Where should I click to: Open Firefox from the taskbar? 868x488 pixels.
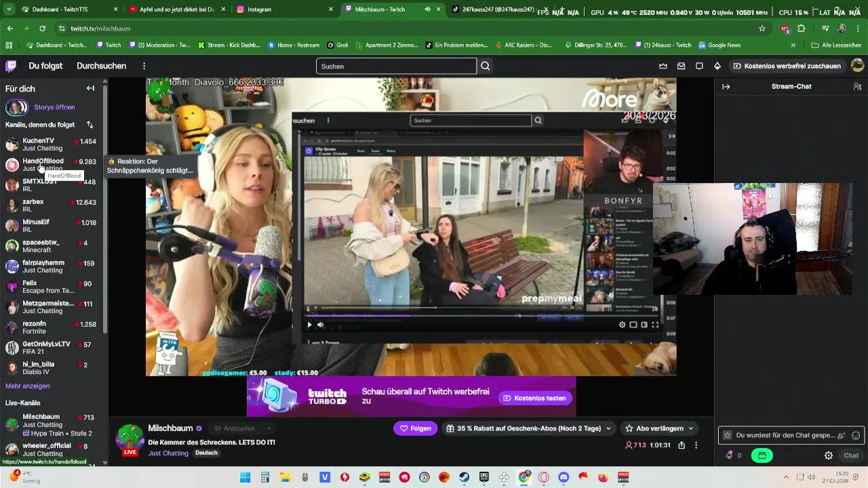(x=604, y=477)
